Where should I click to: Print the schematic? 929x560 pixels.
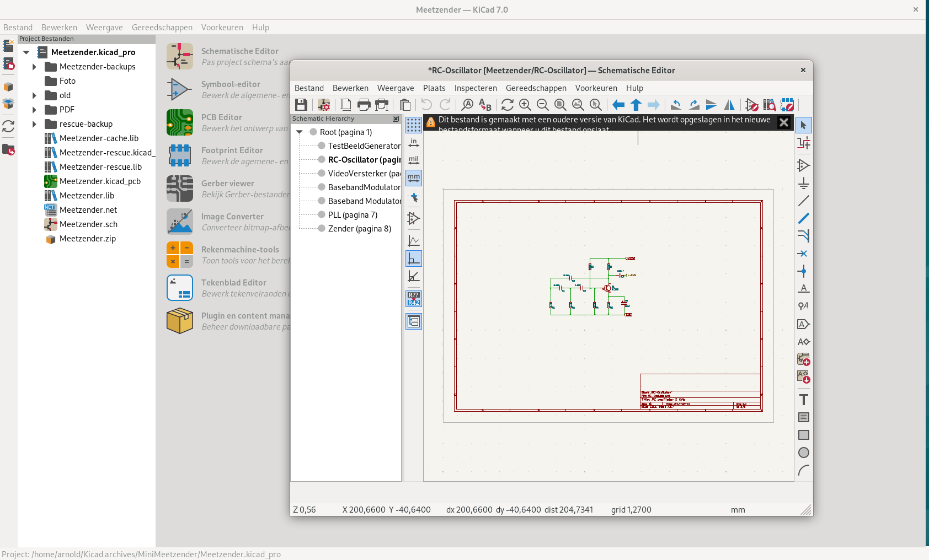[364, 105]
